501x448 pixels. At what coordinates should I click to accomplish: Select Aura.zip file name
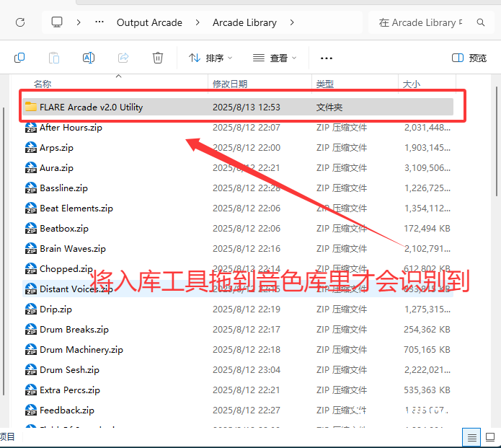pyautogui.click(x=56, y=168)
